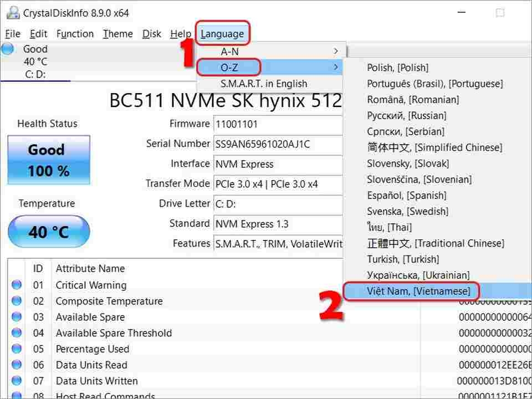This screenshot has width=532, height=399.
Task: Click the Good 100 % health status button
Action: click(x=49, y=160)
